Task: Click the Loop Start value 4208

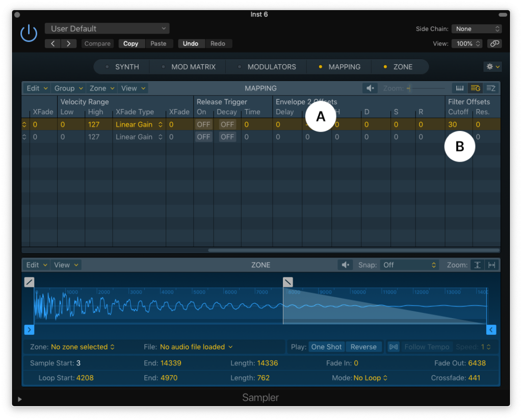Action: coord(85,378)
